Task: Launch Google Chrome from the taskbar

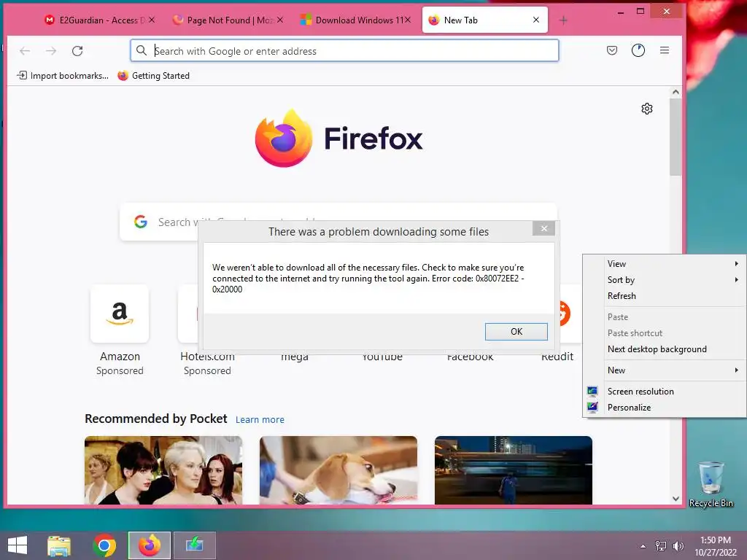Action: [x=104, y=545]
